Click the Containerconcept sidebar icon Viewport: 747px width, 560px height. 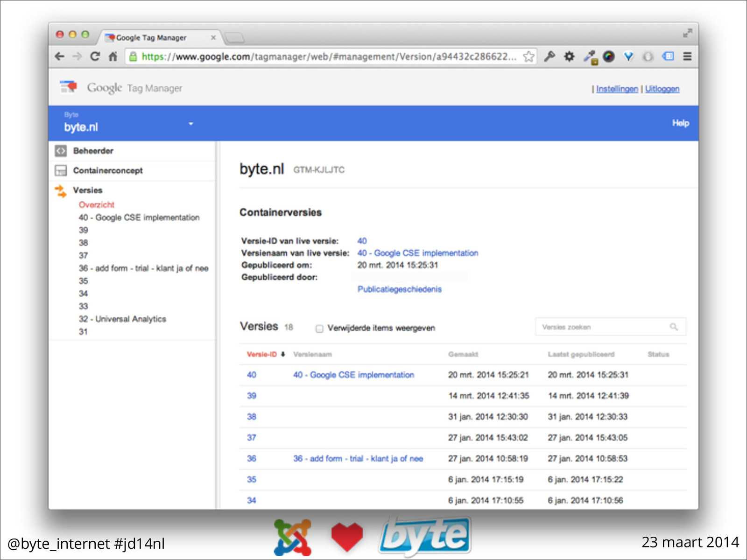pos(61,170)
